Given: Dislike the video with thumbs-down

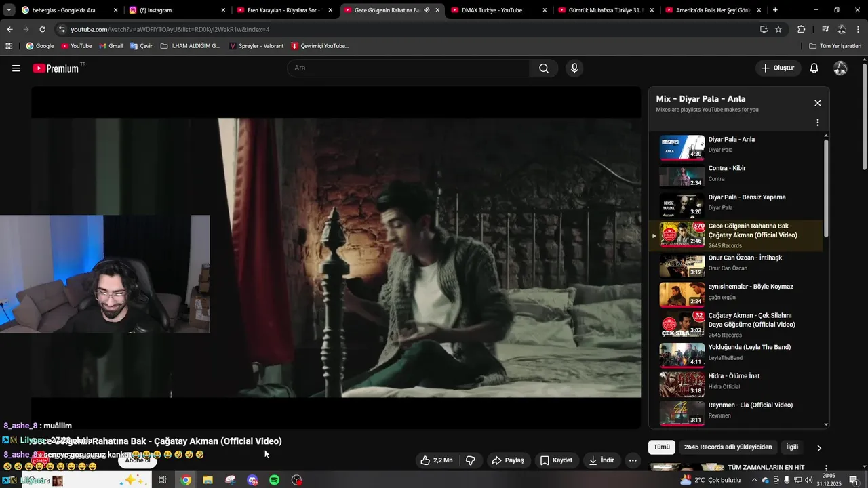Looking at the screenshot, I should point(470,460).
